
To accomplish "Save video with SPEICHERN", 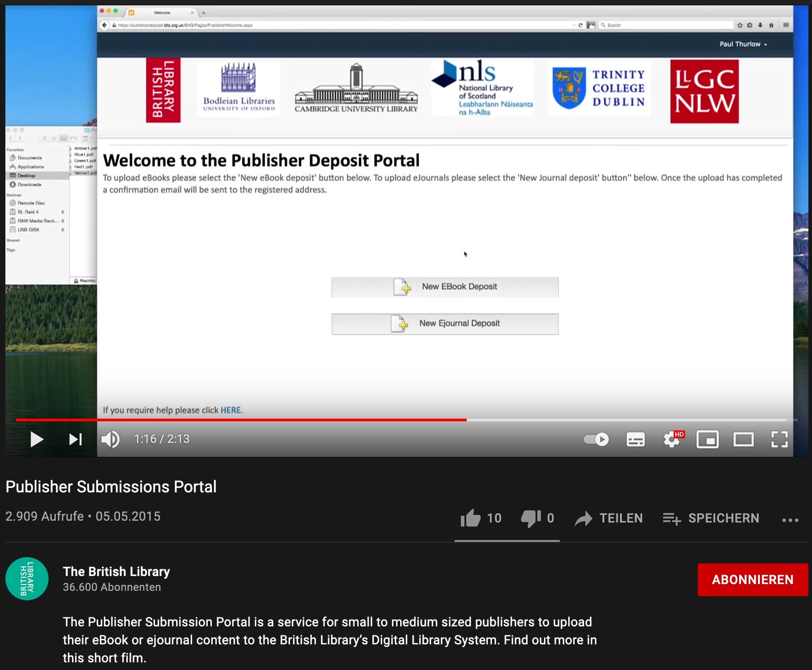I will [x=711, y=518].
